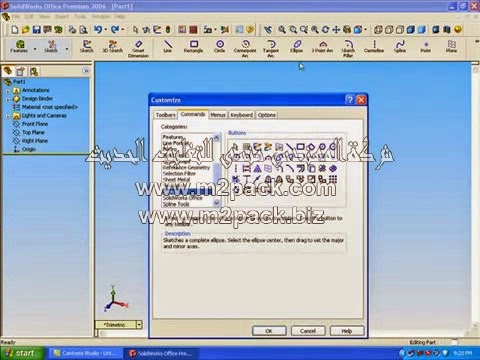480x360 pixels.
Task: Click the Save disk icon
Action: click(36, 30)
